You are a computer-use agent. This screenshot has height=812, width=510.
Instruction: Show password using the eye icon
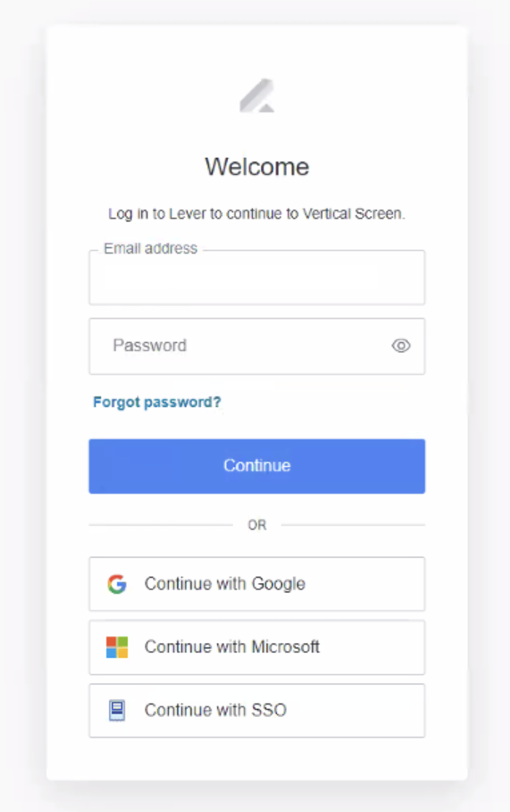(x=401, y=346)
